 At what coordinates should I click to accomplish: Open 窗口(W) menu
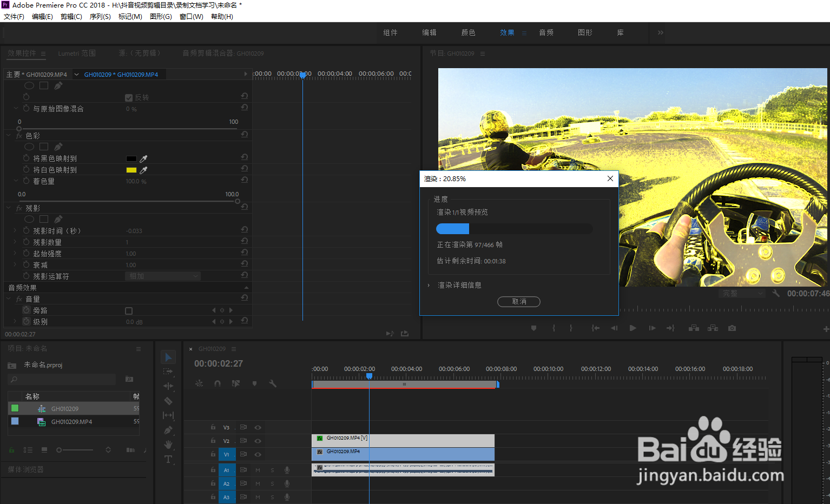tap(192, 17)
